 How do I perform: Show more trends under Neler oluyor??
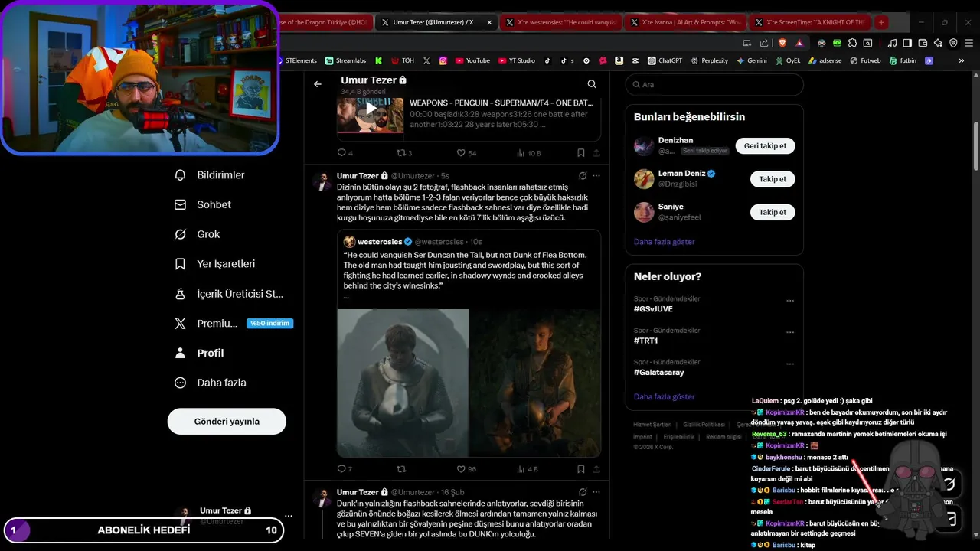tap(664, 397)
